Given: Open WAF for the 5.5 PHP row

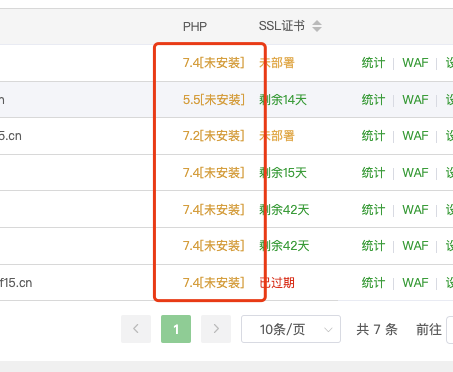Looking at the screenshot, I should [415, 100].
